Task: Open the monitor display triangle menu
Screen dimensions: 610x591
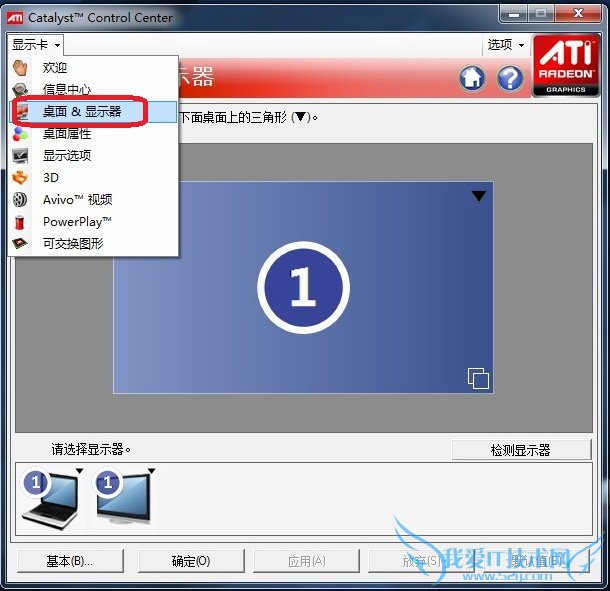Action: coord(151,471)
